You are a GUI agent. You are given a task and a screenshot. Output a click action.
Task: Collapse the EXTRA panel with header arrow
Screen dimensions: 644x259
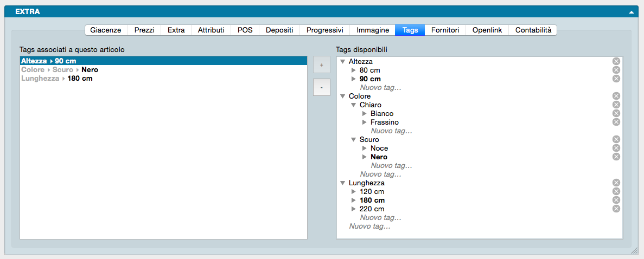(x=632, y=11)
